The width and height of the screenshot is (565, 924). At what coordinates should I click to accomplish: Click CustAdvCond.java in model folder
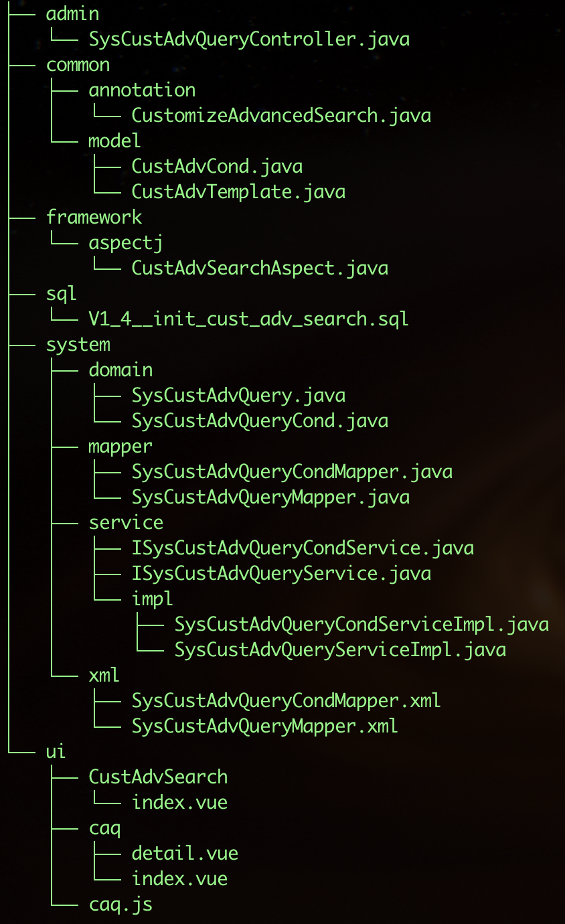216,167
